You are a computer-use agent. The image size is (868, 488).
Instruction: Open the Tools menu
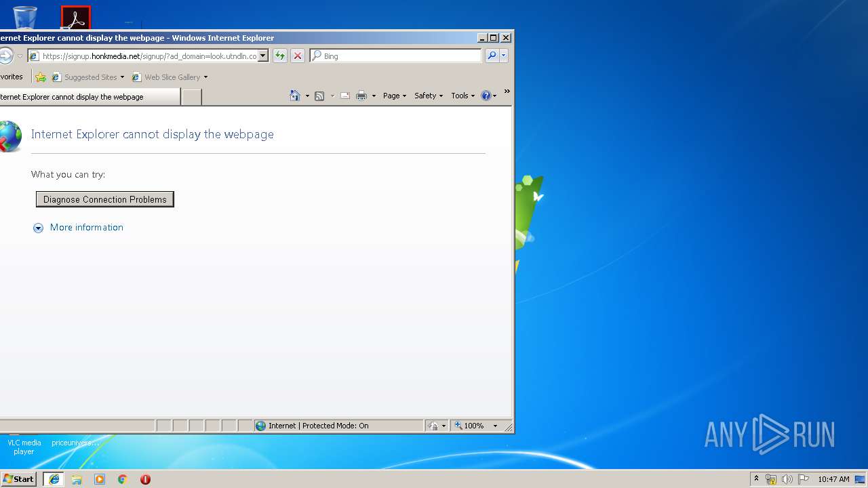(x=463, y=96)
